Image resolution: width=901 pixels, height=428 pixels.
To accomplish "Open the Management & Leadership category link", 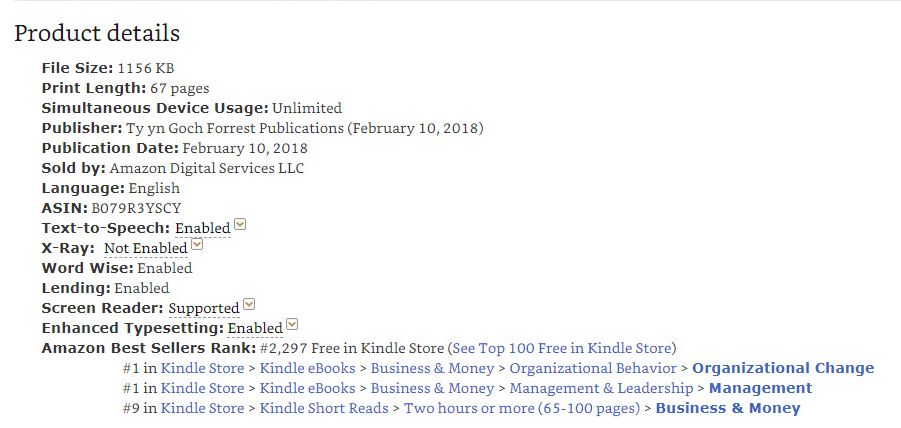I will 602,388.
